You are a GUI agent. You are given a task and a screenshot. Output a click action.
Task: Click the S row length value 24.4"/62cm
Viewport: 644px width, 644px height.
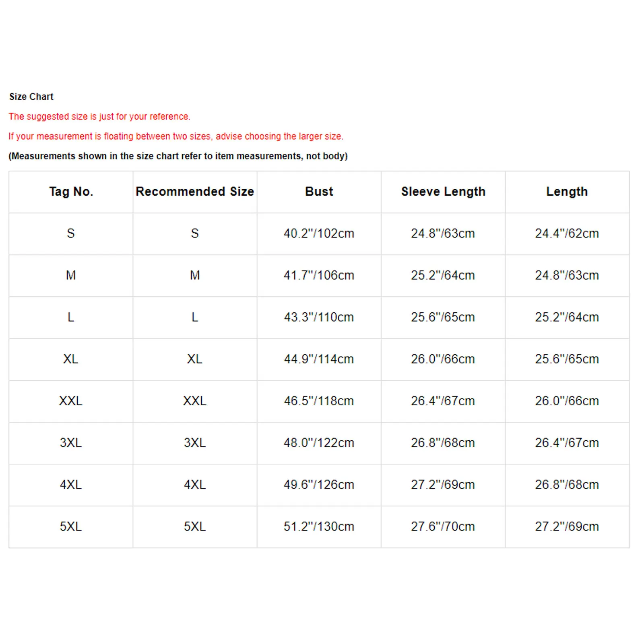pos(567,233)
